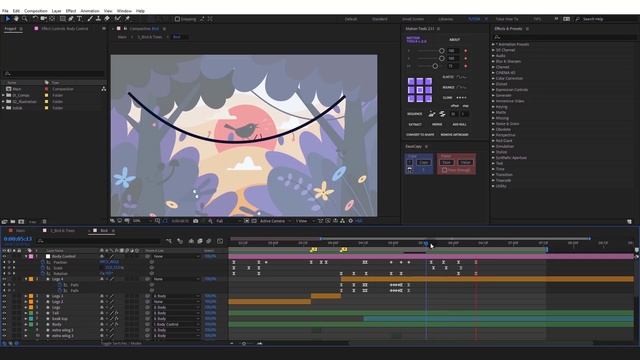Click the CONVERT TO SHAPE button
The width and height of the screenshot is (640, 360).
[420, 135]
